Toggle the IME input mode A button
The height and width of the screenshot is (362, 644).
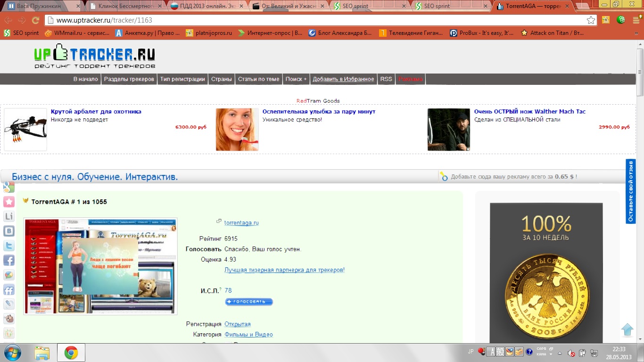pos(491,352)
